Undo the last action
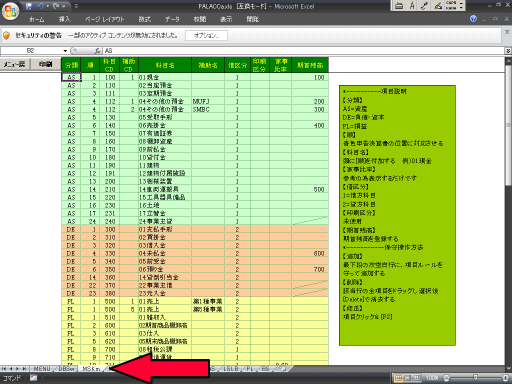512x384 pixels. point(40,6)
